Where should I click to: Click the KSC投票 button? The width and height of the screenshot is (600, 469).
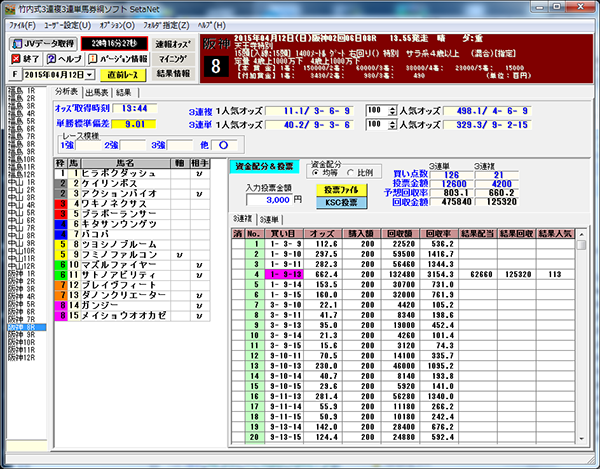click(341, 203)
